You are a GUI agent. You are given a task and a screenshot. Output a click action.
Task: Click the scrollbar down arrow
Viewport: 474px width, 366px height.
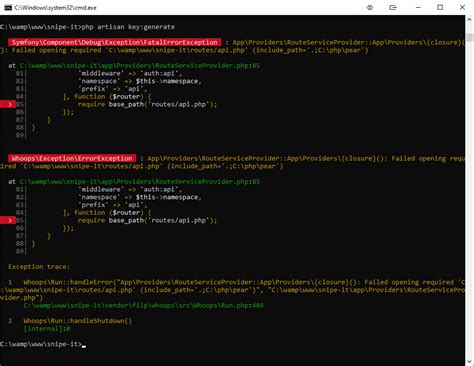coord(470,362)
